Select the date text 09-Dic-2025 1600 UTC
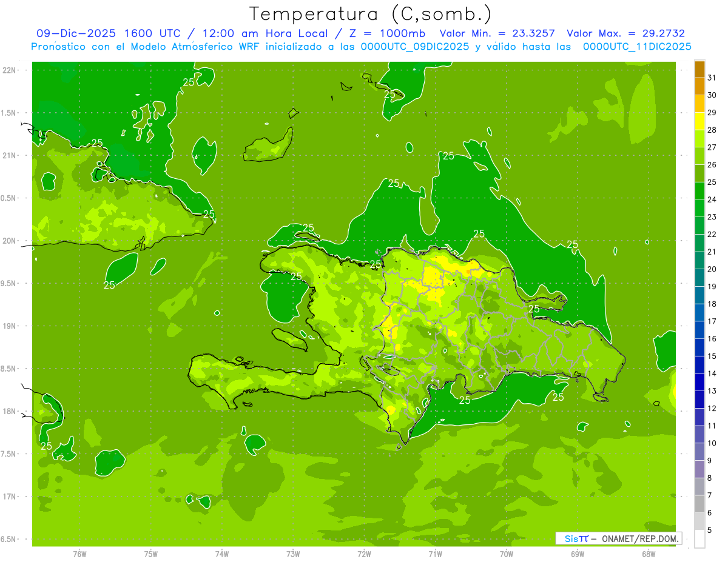 click(111, 33)
